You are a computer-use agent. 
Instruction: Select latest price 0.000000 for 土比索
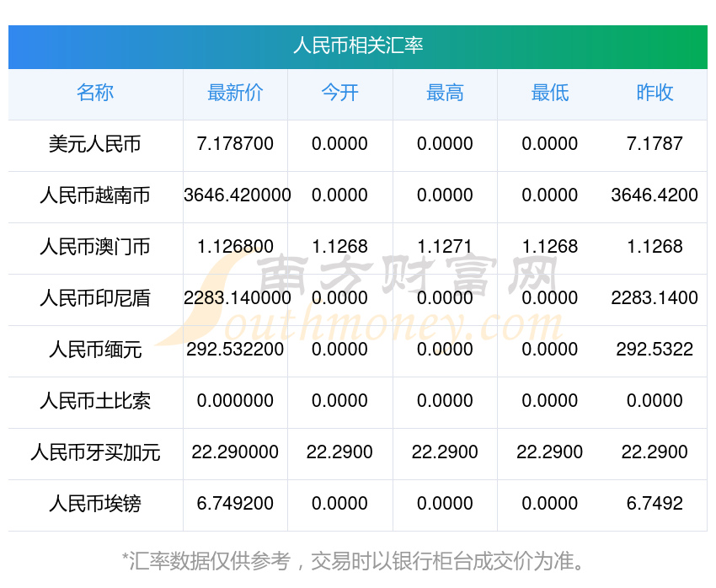click(x=235, y=400)
